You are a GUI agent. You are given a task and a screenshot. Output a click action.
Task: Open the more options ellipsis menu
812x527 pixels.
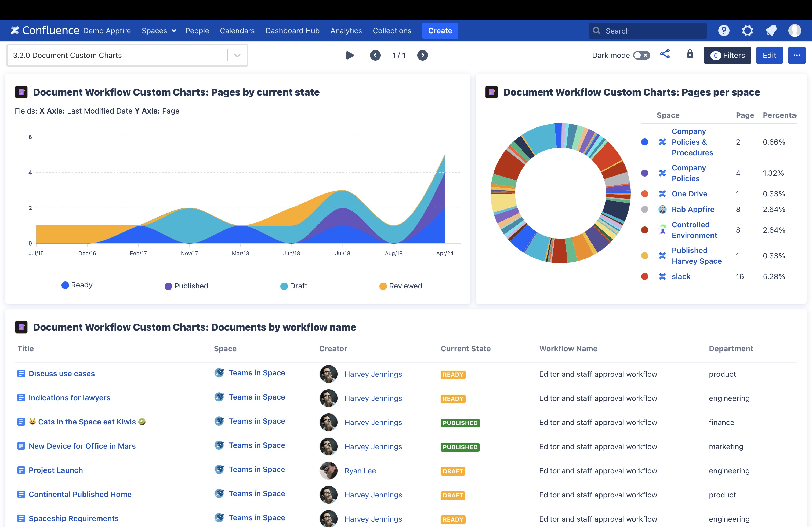coord(797,55)
